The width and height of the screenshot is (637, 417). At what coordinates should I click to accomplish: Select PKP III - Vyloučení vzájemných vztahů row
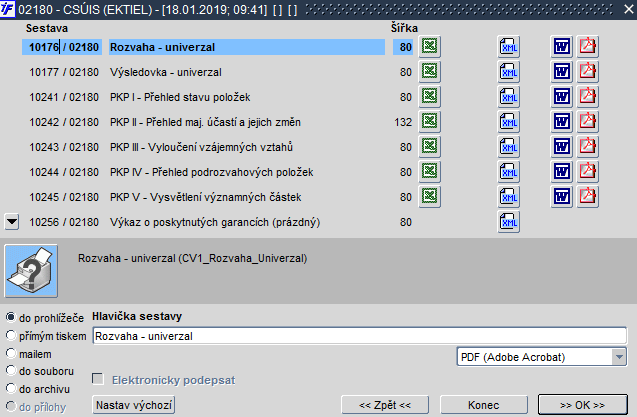tap(203, 147)
